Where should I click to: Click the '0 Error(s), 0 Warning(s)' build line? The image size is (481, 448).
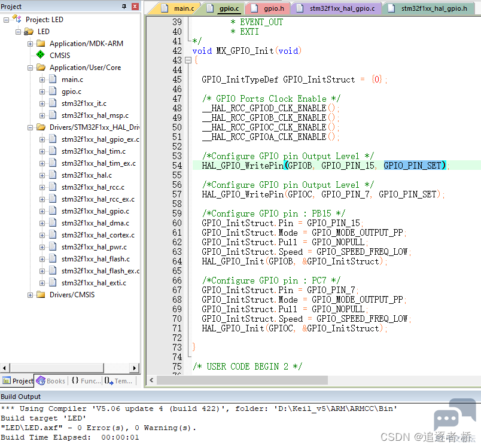98,428
